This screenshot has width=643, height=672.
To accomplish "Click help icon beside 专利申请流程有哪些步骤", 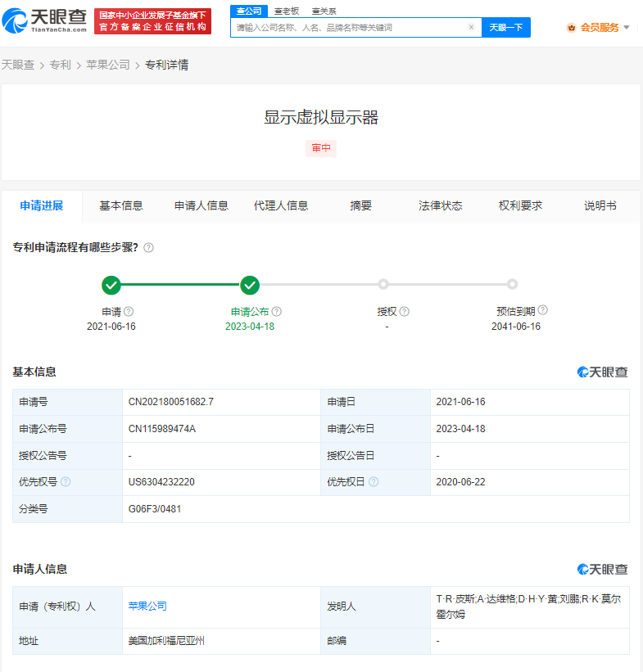I will pyautogui.click(x=148, y=248).
